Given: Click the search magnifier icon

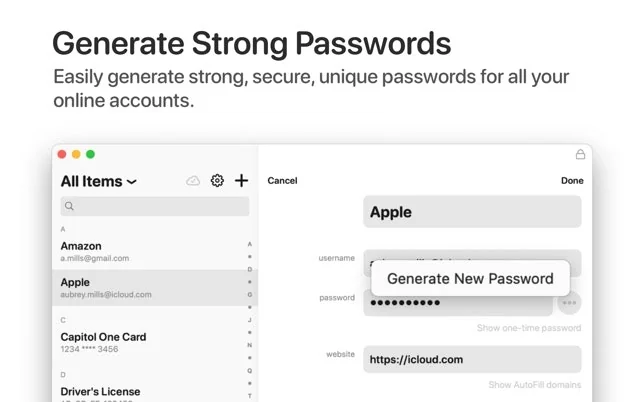Looking at the screenshot, I should point(69,207).
